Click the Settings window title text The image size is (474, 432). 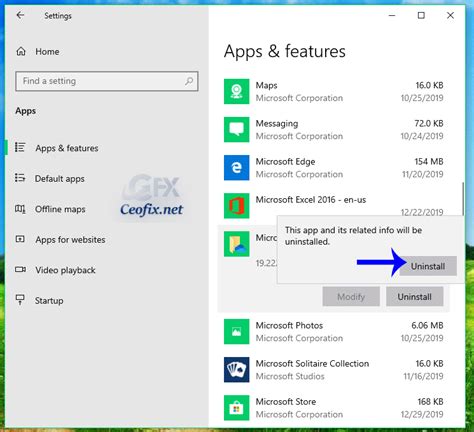click(58, 16)
